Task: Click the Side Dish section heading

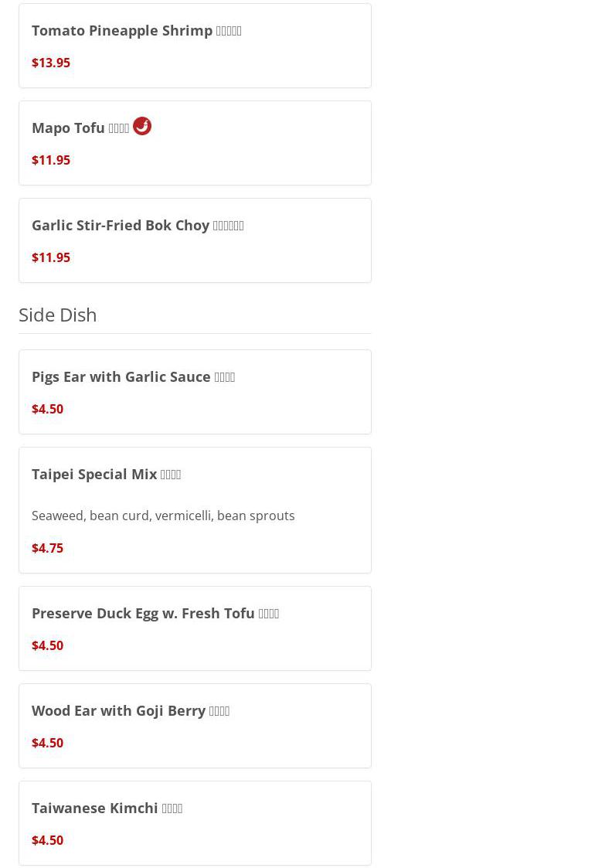Action: [58, 315]
